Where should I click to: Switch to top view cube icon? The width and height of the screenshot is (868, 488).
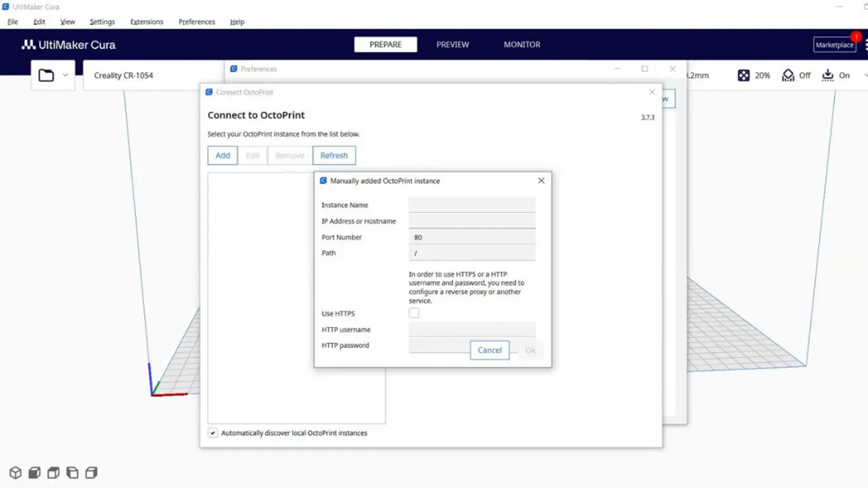53,472
